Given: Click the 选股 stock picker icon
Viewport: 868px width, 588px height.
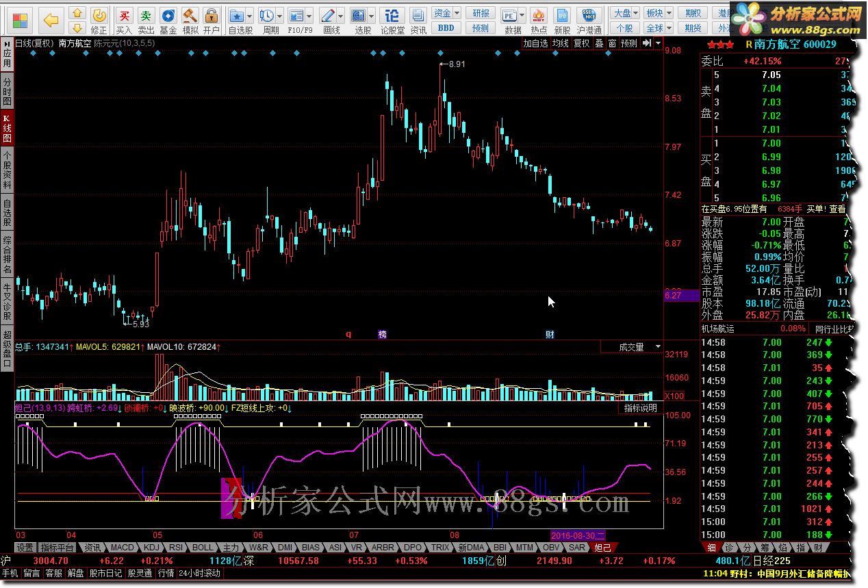Looking at the screenshot, I should (x=358, y=16).
